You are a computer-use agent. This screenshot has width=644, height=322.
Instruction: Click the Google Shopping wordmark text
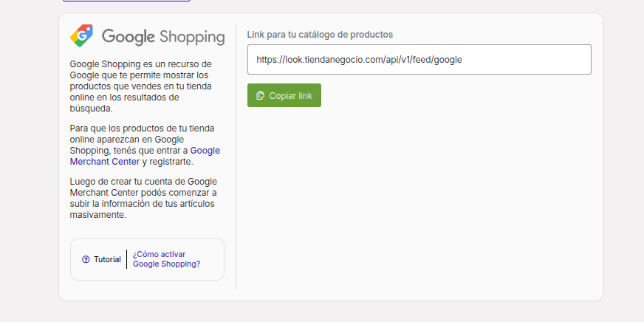pos(163,36)
